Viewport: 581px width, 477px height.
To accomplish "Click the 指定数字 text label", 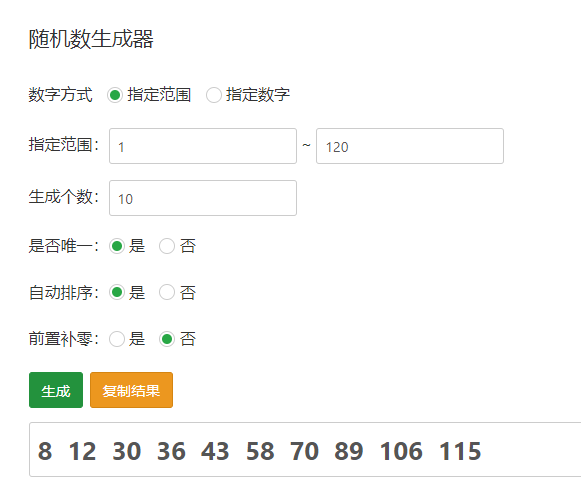I will 258,95.
